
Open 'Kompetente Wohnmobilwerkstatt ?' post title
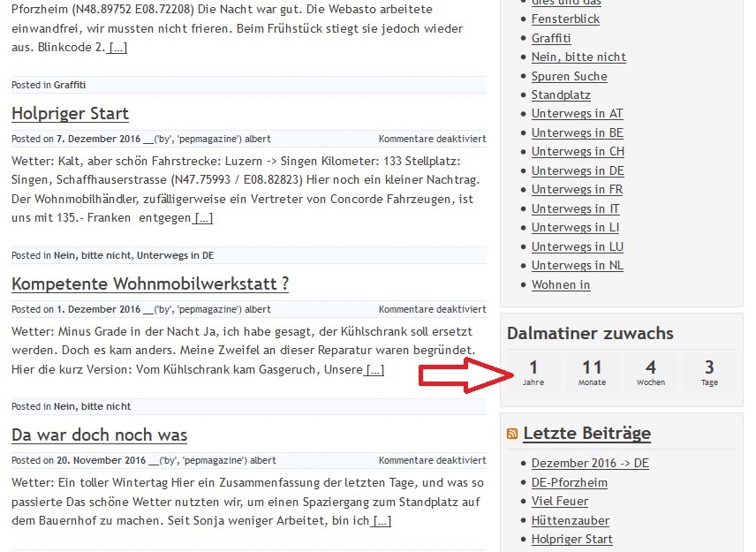click(x=150, y=284)
